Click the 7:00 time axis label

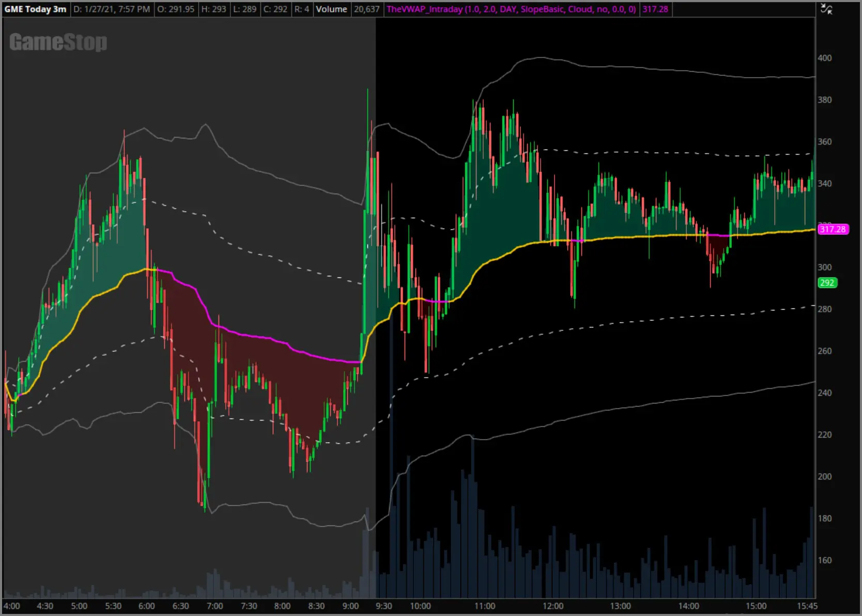[215, 606]
